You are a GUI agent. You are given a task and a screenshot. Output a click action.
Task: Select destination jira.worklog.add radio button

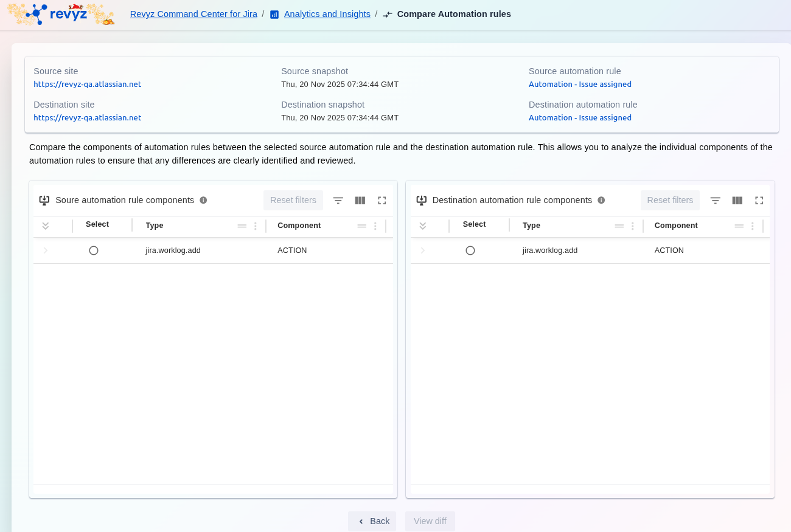click(x=470, y=250)
